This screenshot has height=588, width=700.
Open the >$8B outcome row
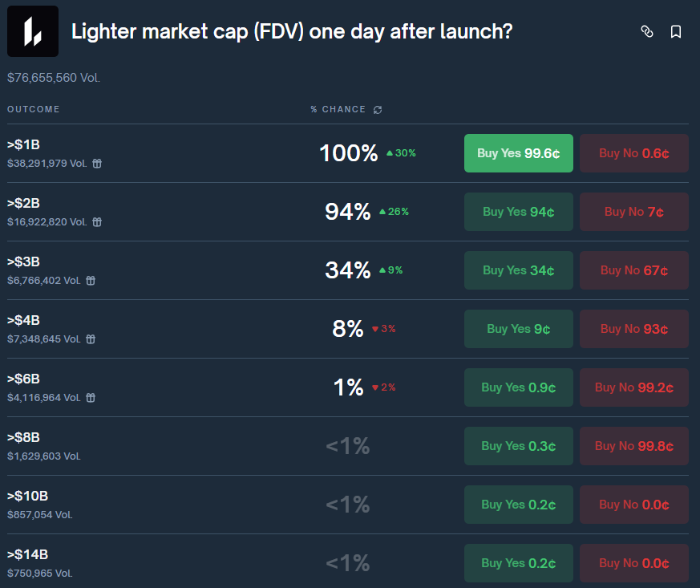coord(23,437)
